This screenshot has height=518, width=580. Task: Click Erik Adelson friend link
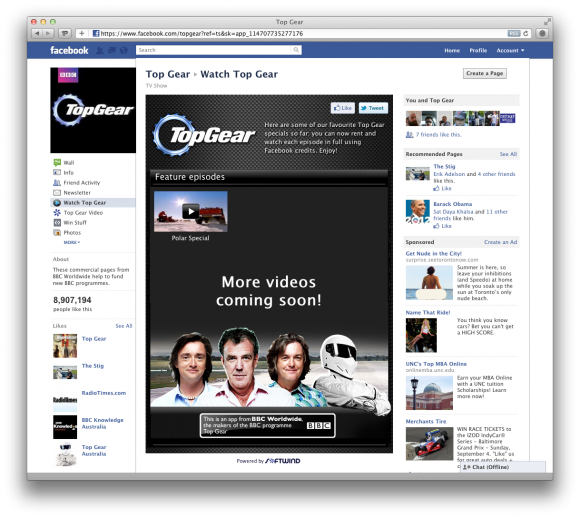point(449,174)
